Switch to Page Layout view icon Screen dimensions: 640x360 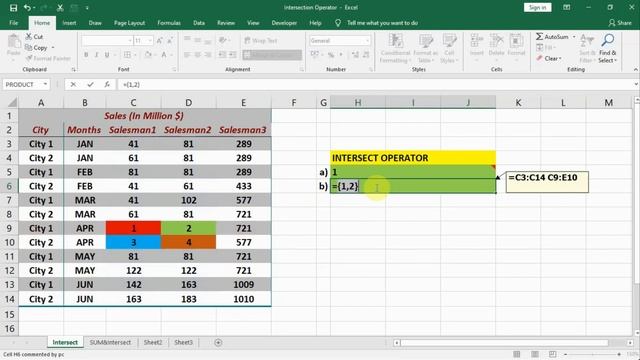tap(535, 354)
